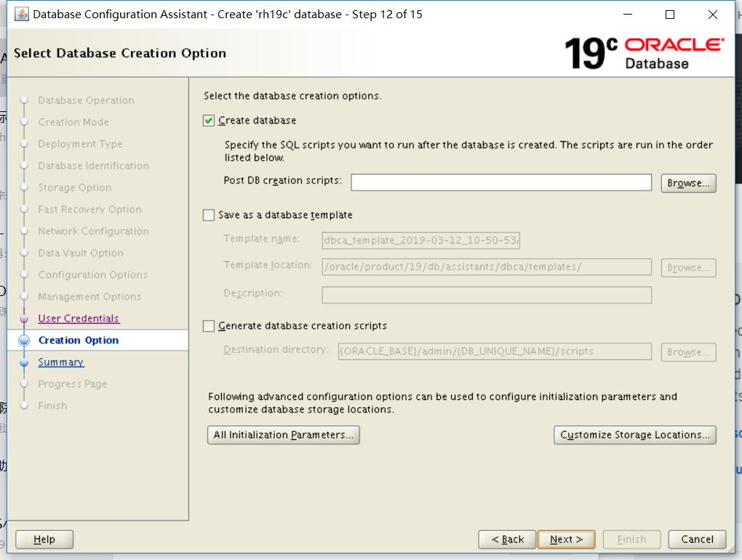Click the Database Operation step label
This screenshot has height=560, width=742.
pyautogui.click(x=84, y=100)
